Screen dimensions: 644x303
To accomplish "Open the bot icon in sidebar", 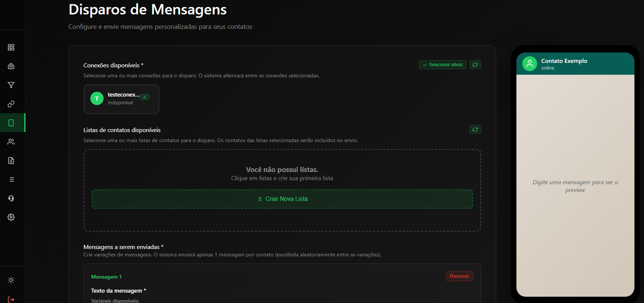I will (11, 66).
